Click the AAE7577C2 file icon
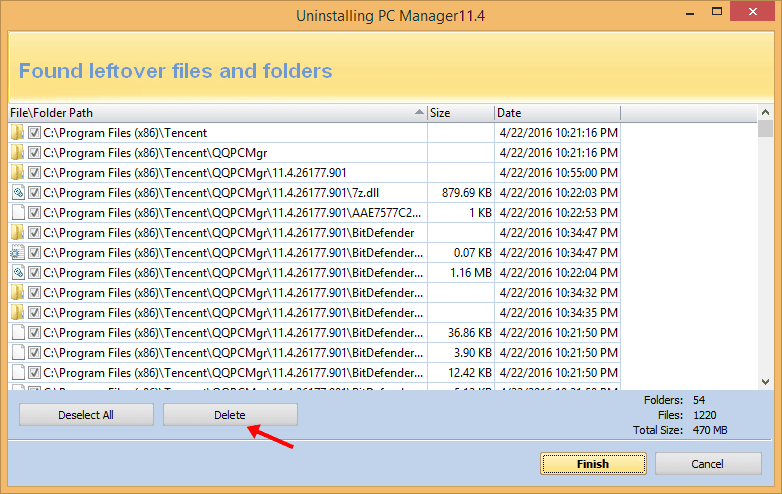This screenshot has height=494, width=782. click(18, 212)
